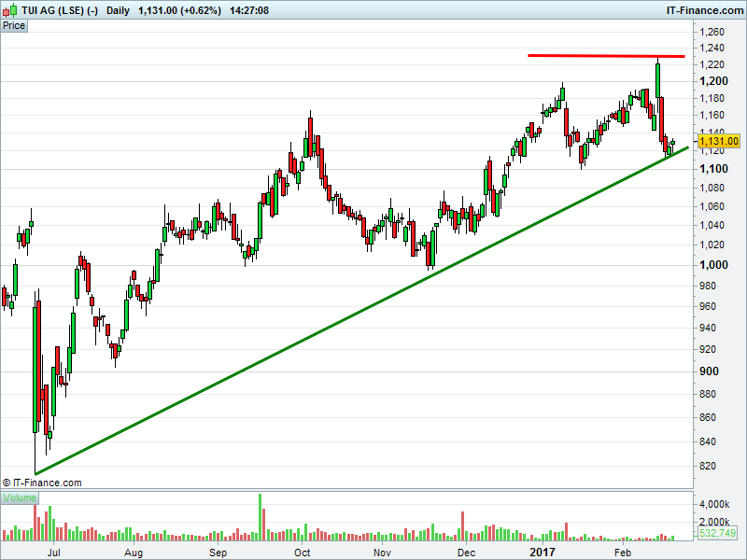The image size is (747, 560).
Task: Click the 4,000k volume axis label
Action: pyautogui.click(x=714, y=504)
